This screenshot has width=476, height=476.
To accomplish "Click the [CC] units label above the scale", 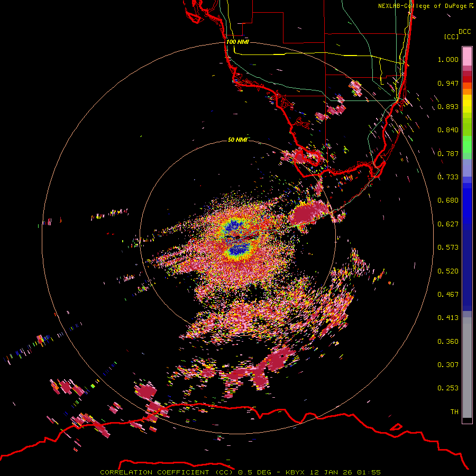I will click(x=451, y=36).
